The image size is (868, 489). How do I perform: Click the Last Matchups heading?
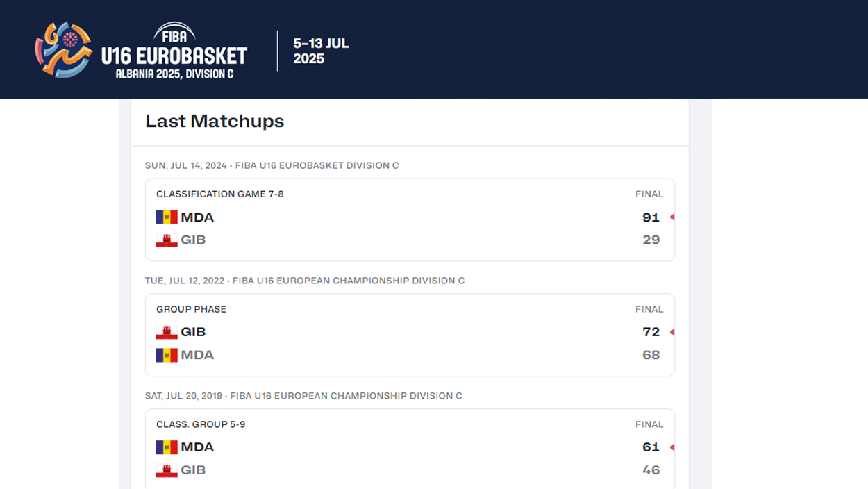click(215, 122)
